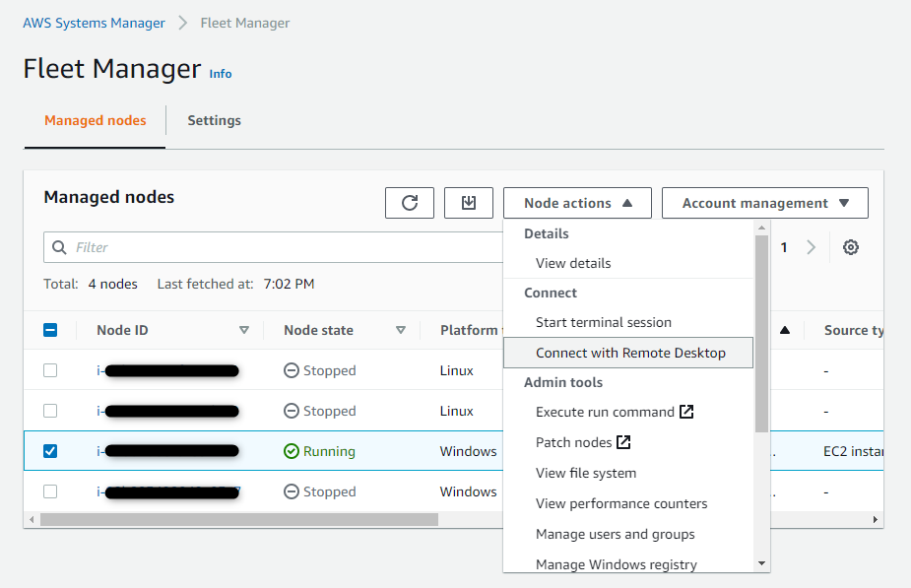Viewport: 911px width, 588px height.
Task: Click the EC2 instance source type cell
Action: (853, 451)
